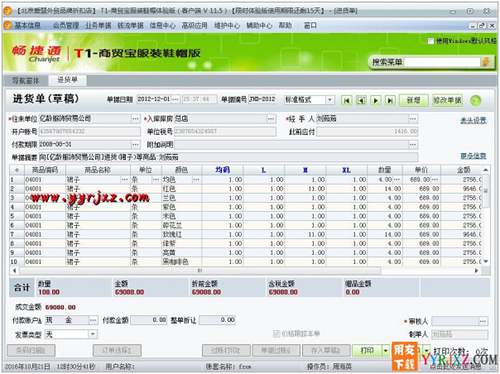Click the 修改单据 button
Viewport: 500px width, 374px height.
pos(447,100)
